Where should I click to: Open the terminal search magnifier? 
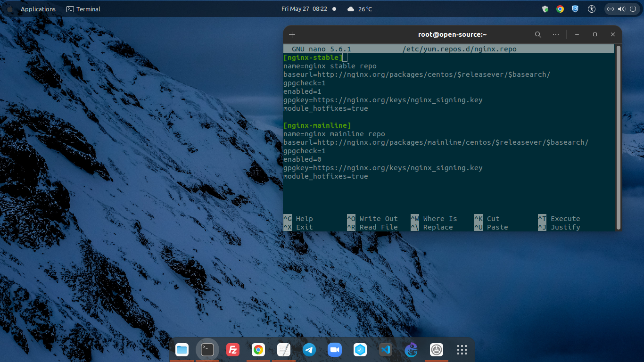[538, 34]
